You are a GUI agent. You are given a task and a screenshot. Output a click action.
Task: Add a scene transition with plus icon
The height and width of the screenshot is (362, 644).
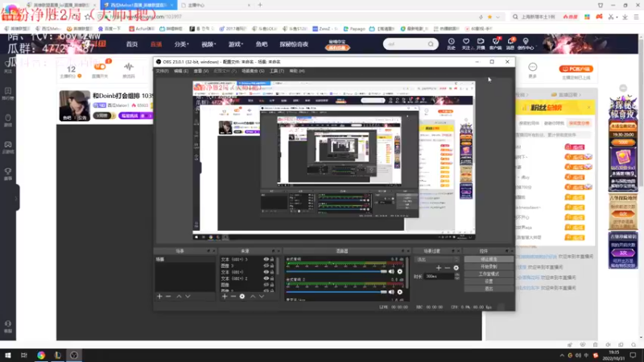click(439, 268)
